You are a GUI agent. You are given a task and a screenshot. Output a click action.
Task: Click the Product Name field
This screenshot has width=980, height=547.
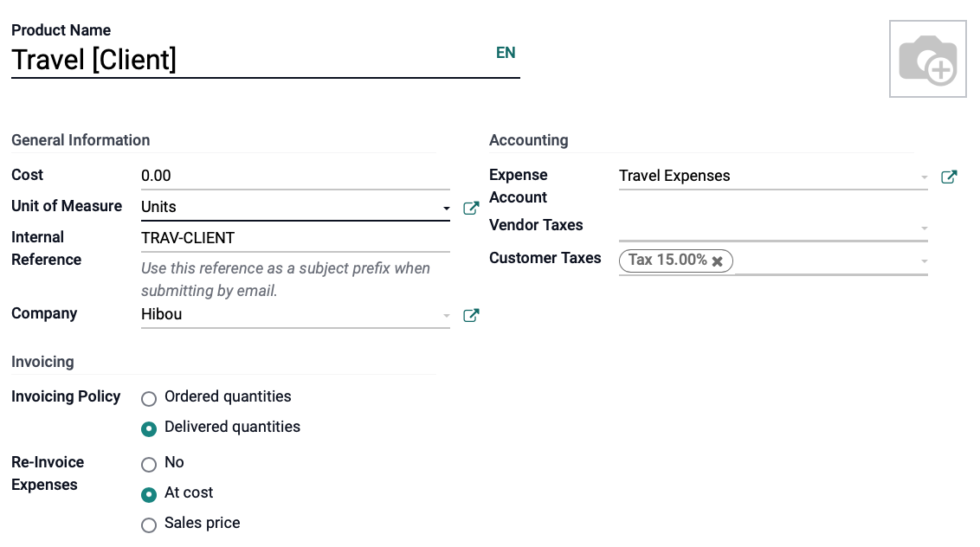[266, 60]
